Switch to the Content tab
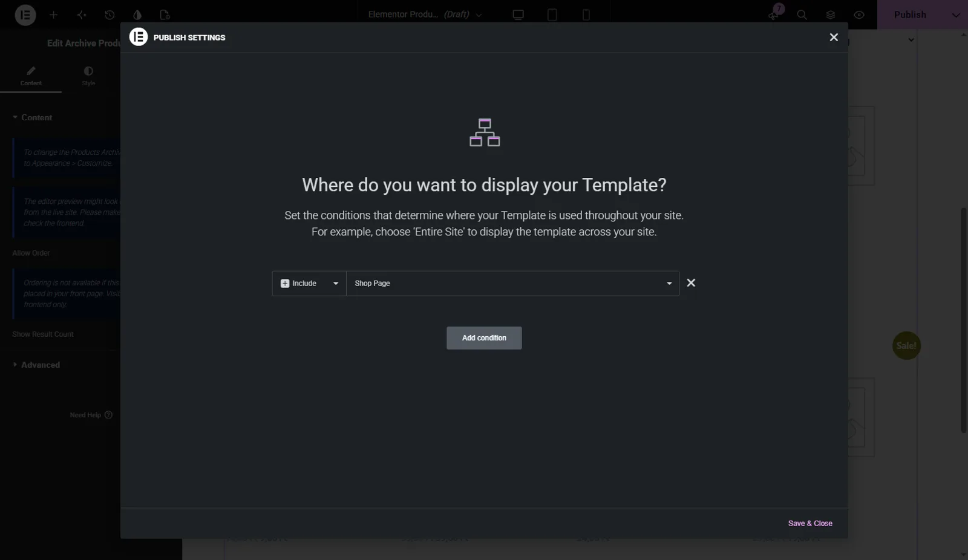 (31, 76)
